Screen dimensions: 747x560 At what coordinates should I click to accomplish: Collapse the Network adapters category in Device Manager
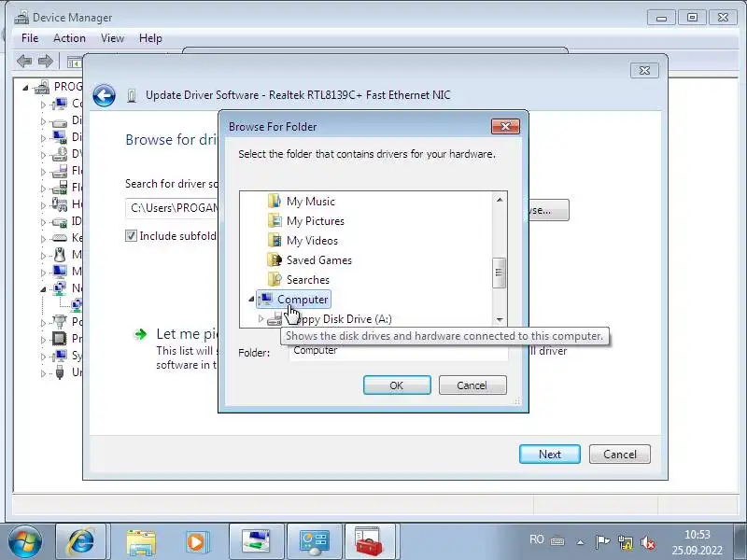(43, 288)
